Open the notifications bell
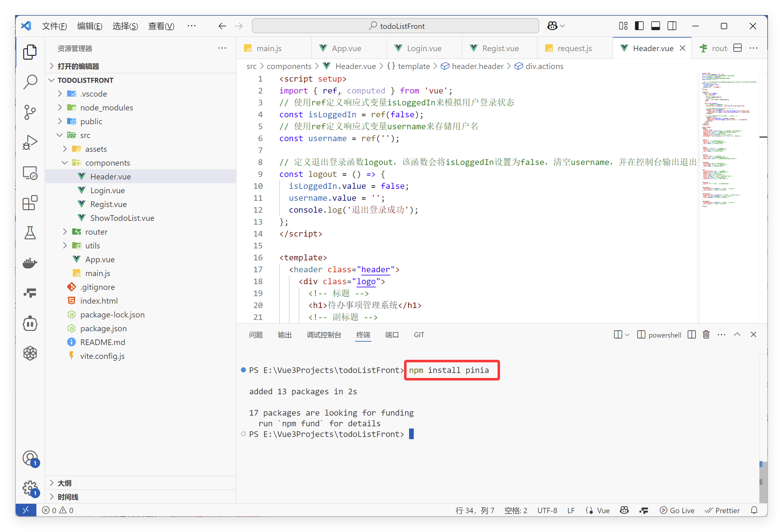Image resolution: width=783 pixels, height=532 pixels. coord(754,510)
